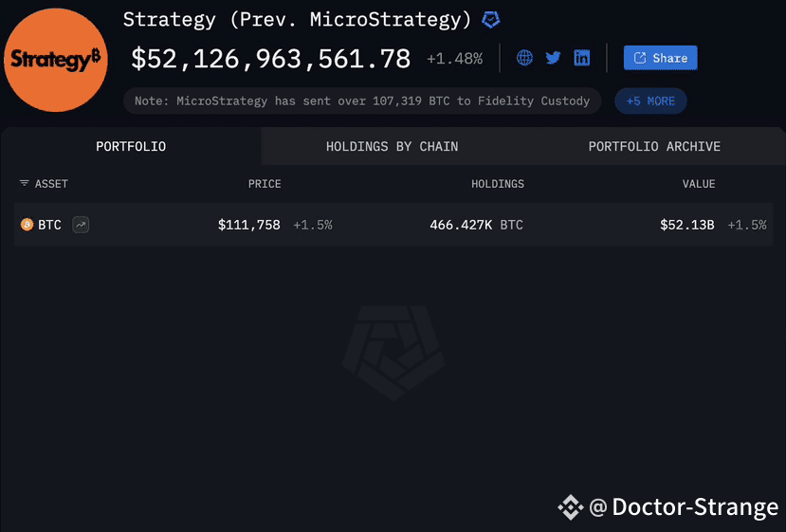
Task: Expand the +5 MORE notes button
Action: (650, 101)
